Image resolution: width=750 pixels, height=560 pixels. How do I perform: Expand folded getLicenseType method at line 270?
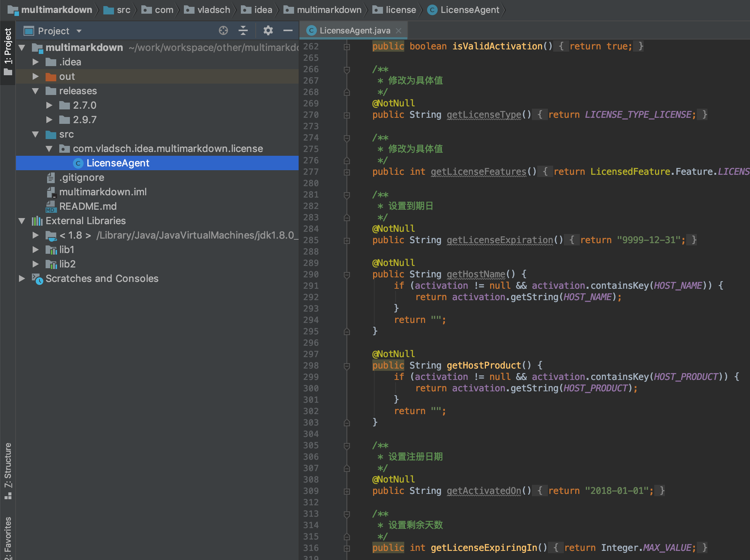click(x=347, y=115)
